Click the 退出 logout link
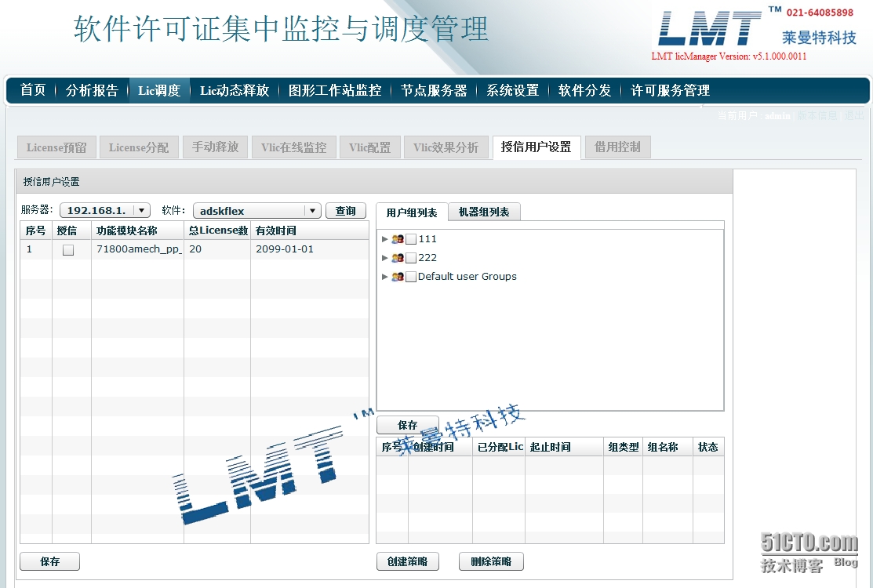This screenshot has height=588, width=873. (x=854, y=115)
